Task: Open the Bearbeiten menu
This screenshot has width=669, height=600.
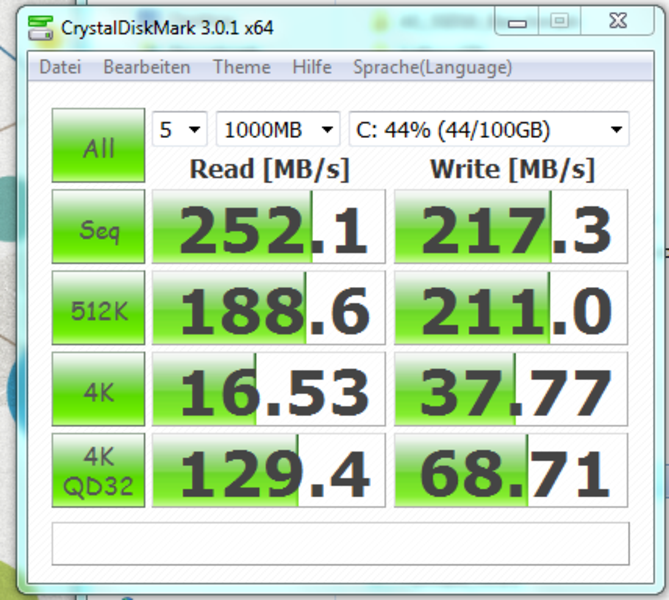Action: coord(147,67)
